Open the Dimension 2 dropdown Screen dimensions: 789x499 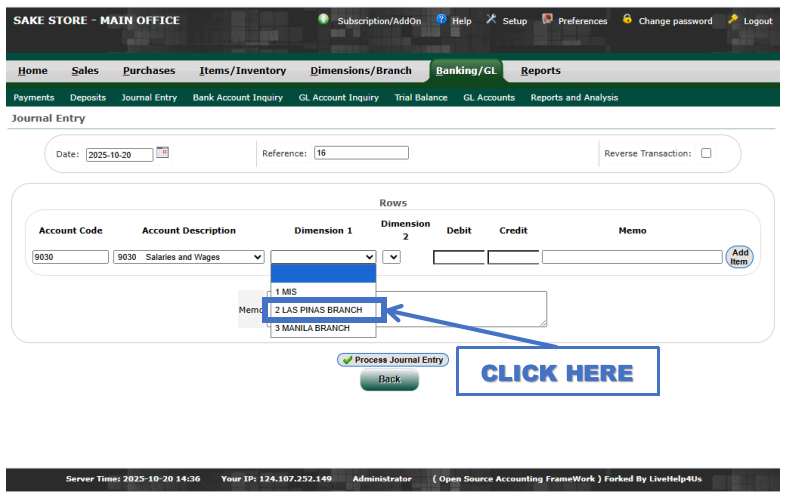point(391,257)
